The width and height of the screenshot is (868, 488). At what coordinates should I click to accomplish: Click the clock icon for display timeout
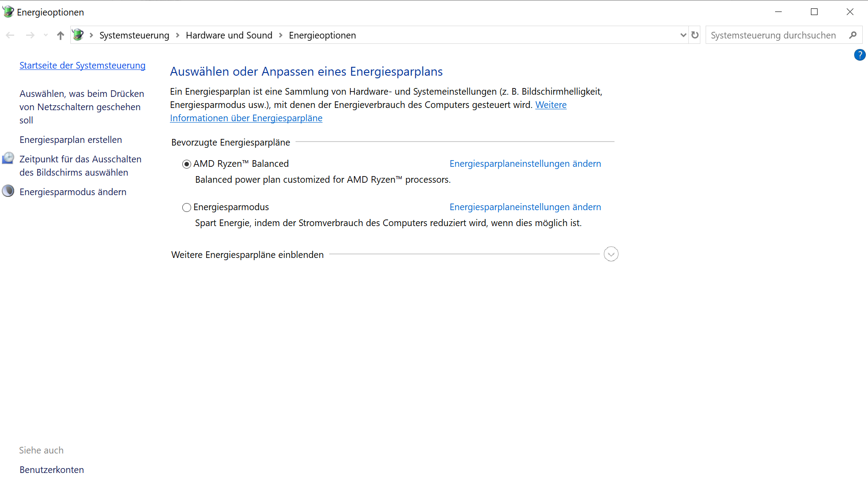(8, 158)
